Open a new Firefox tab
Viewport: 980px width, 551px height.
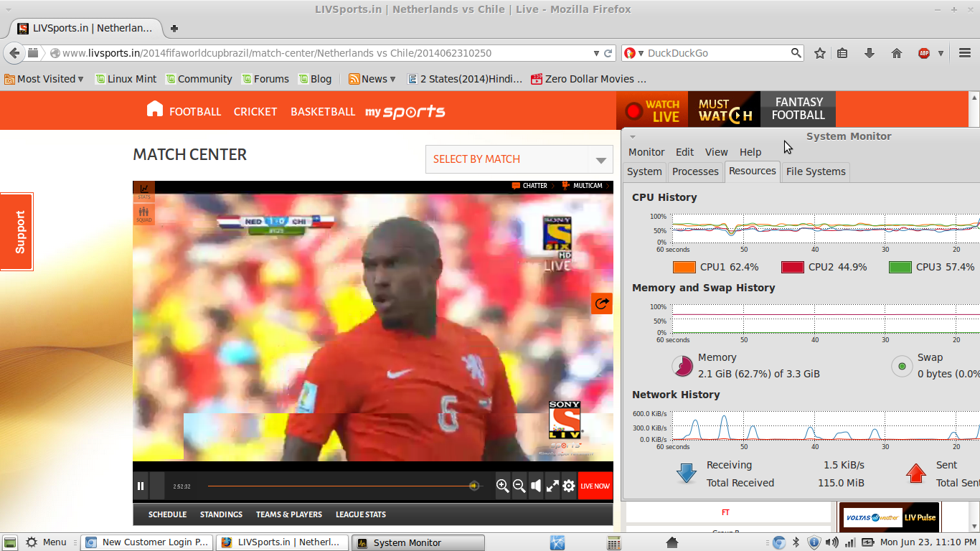(x=174, y=28)
